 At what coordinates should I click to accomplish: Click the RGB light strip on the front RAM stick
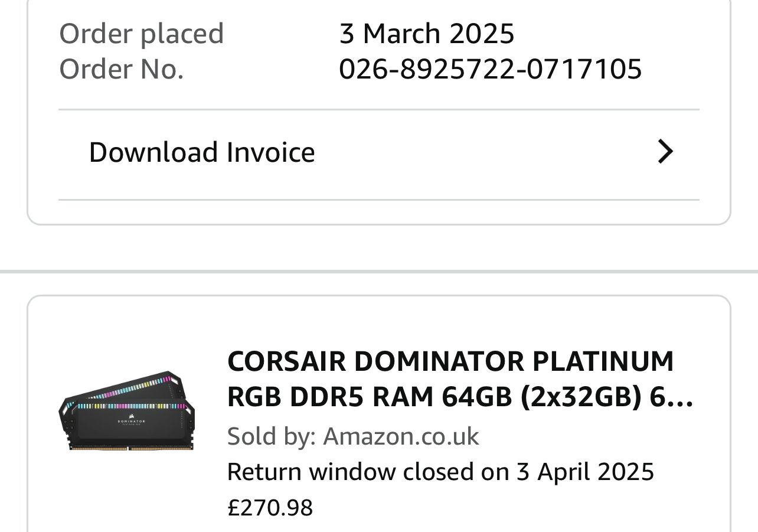pyautogui.click(x=131, y=406)
